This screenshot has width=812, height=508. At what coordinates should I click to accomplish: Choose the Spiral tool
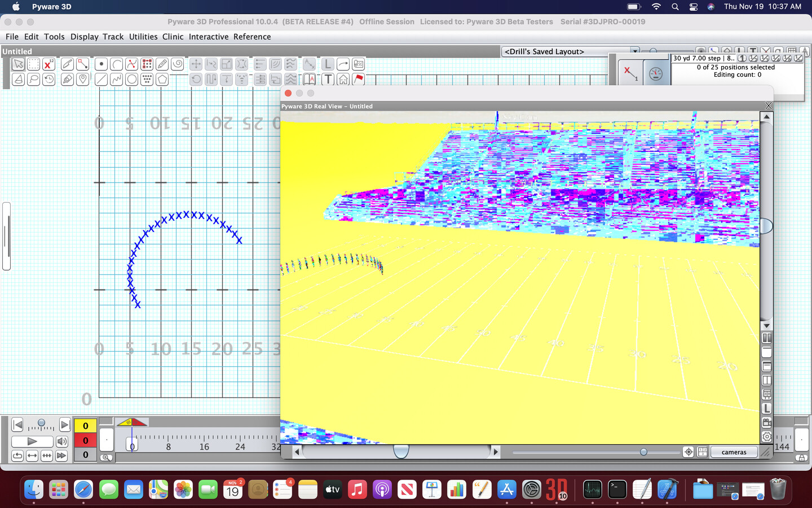click(x=177, y=64)
